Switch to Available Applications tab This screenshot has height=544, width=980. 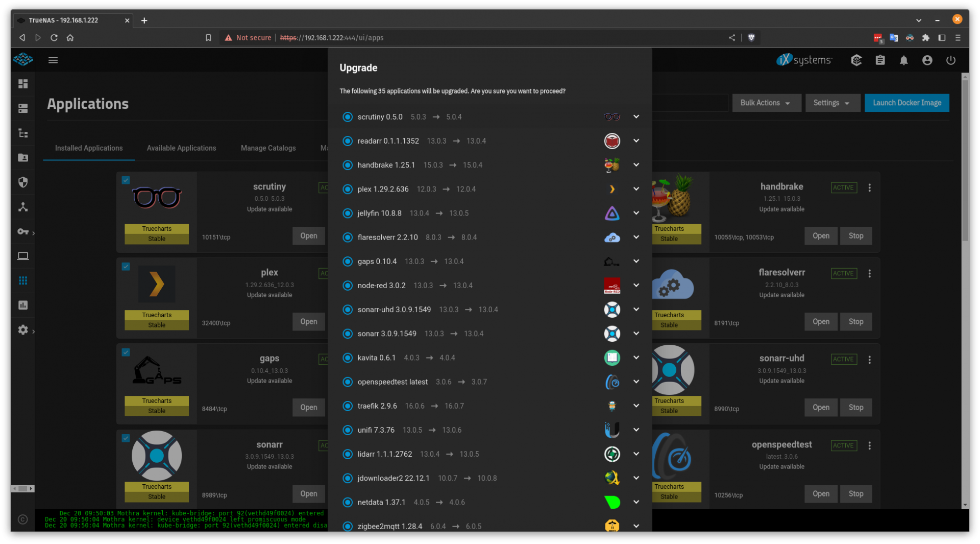(182, 148)
